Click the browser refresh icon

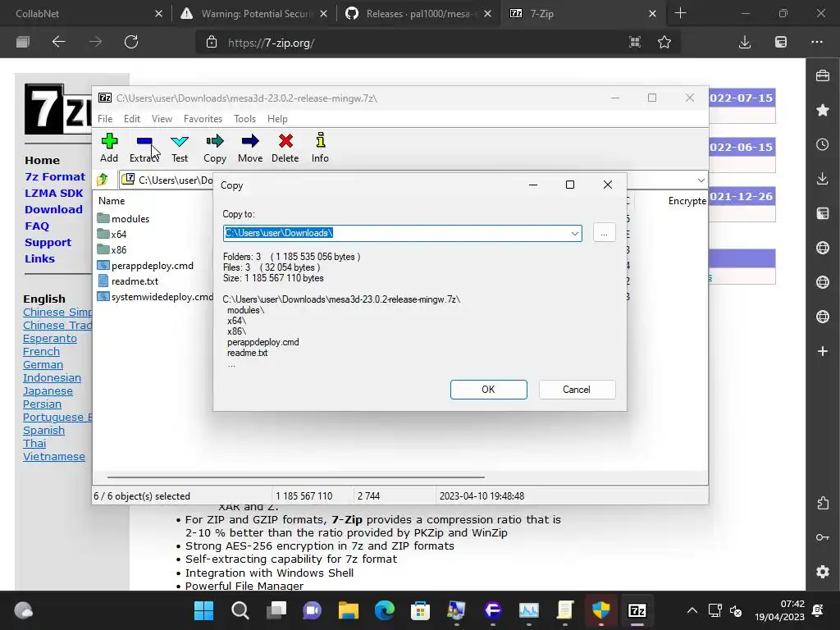coord(131,43)
